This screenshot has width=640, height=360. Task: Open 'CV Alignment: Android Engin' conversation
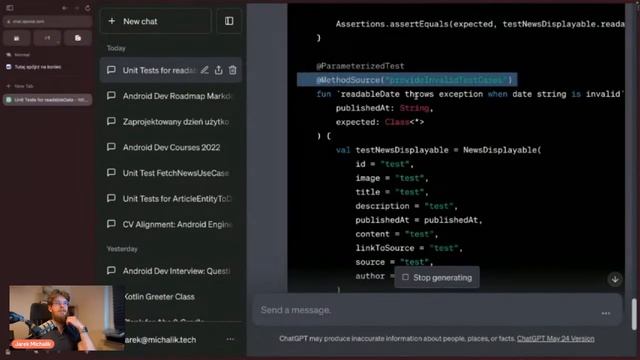pyautogui.click(x=170, y=224)
